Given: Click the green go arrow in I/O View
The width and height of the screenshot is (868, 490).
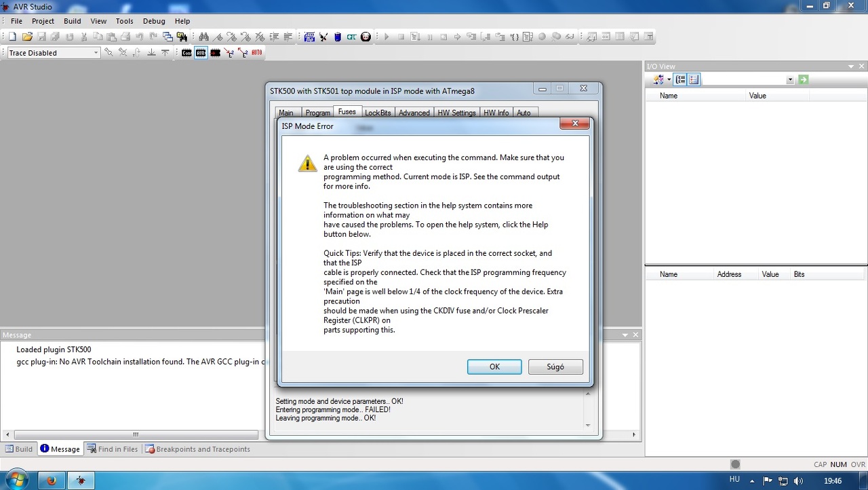Looking at the screenshot, I should pos(804,79).
